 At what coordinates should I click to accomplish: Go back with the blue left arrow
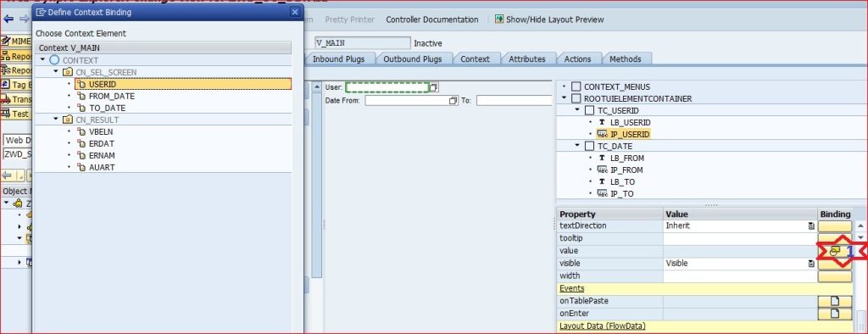8,19
